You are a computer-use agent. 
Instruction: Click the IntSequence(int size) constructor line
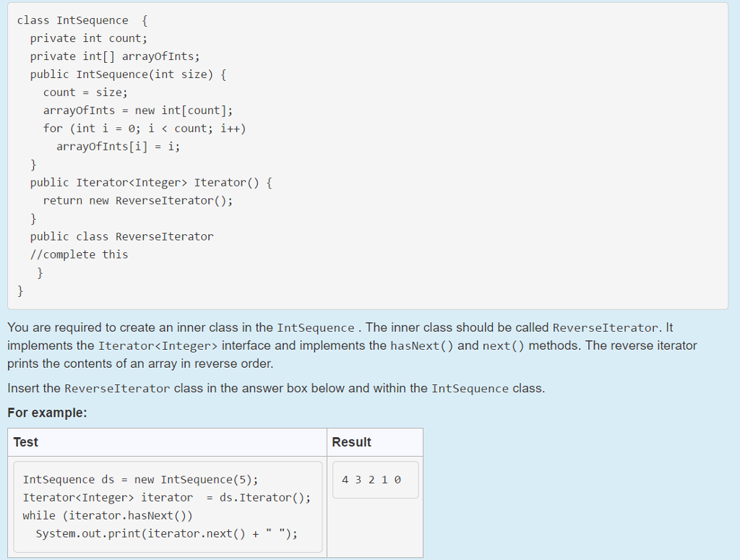tap(128, 74)
